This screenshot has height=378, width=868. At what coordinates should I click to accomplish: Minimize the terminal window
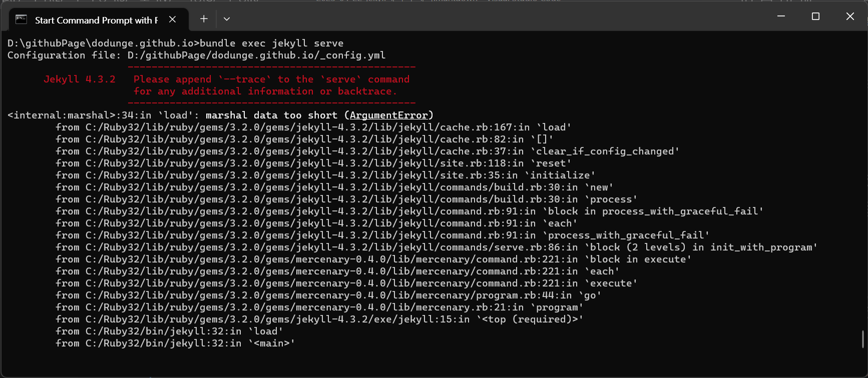[781, 16]
